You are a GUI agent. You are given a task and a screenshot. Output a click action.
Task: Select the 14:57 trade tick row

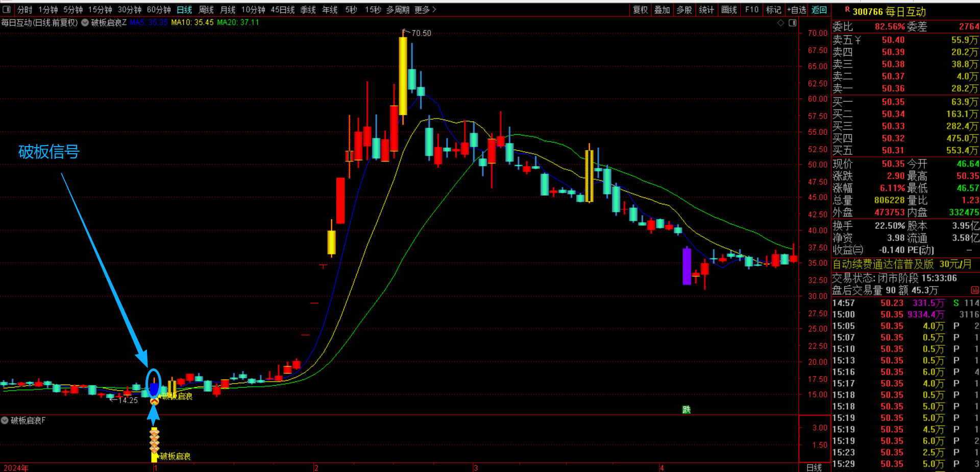click(x=905, y=303)
